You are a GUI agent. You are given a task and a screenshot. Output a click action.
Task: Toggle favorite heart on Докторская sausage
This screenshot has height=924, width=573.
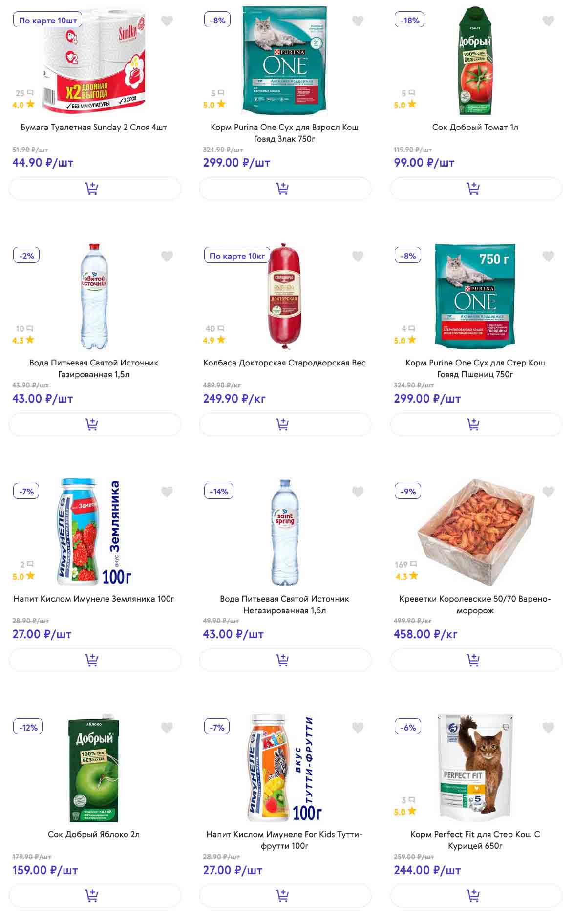358,256
